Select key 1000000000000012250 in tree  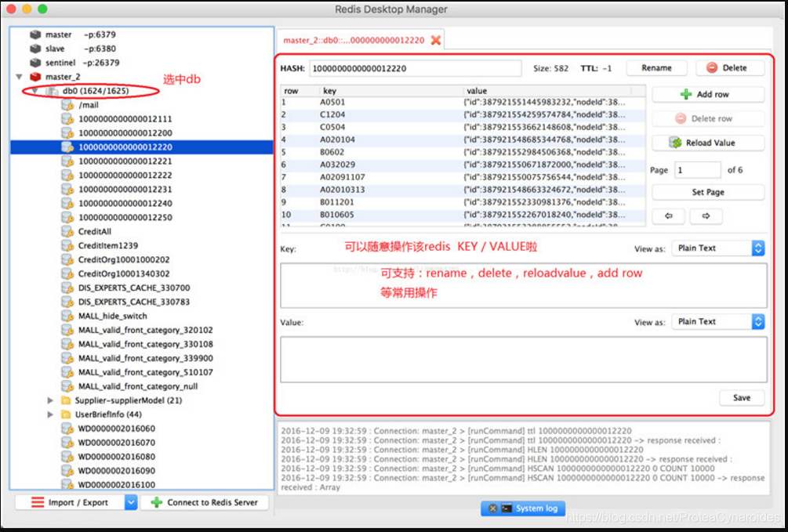(x=125, y=218)
